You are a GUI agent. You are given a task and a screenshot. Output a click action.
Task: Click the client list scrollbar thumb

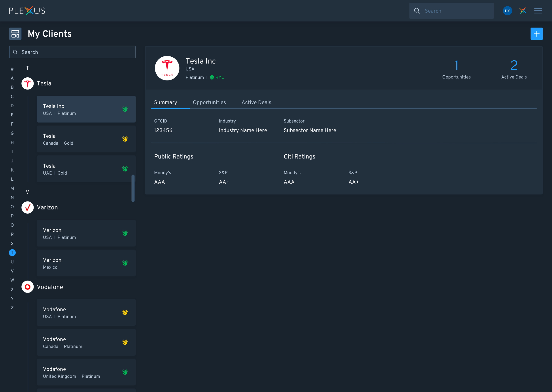coord(133,188)
